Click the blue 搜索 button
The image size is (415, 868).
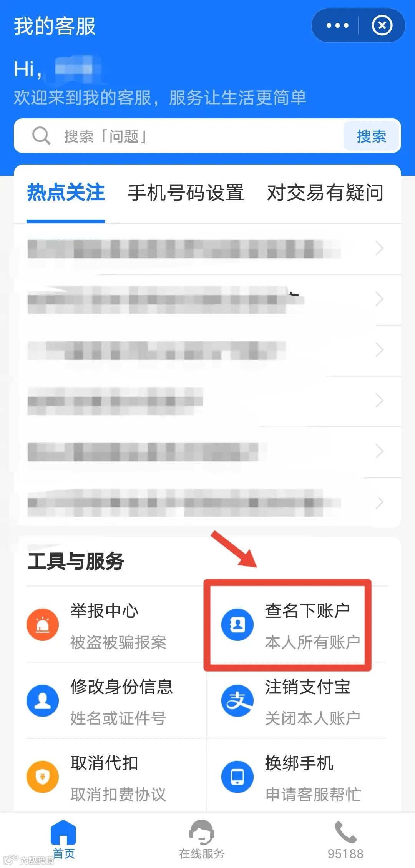[x=371, y=136]
